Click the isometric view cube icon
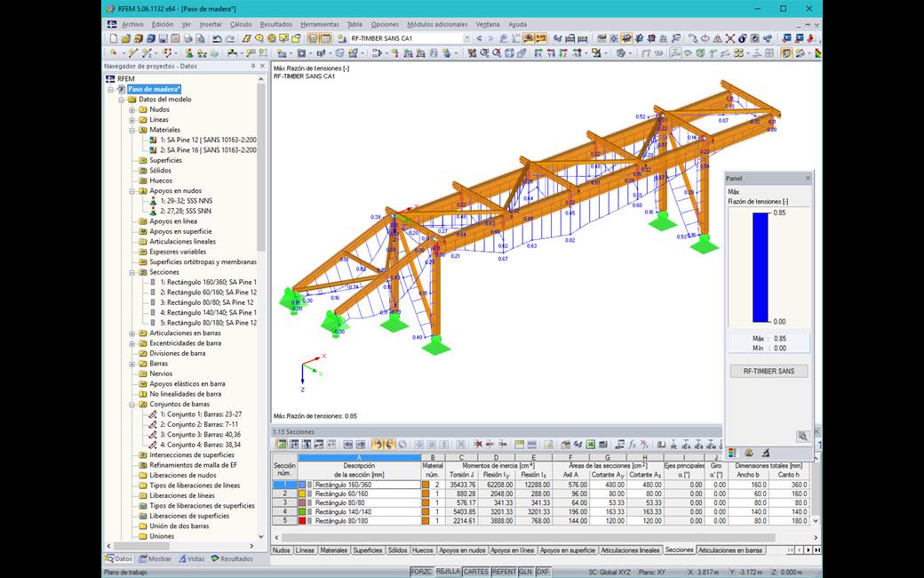Image resolution: width=924 pixels, height=578 pixels. click(x=509, y=53)
